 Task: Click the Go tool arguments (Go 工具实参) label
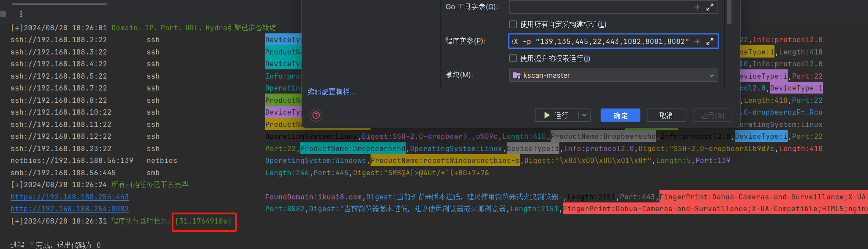pos(472,7)
